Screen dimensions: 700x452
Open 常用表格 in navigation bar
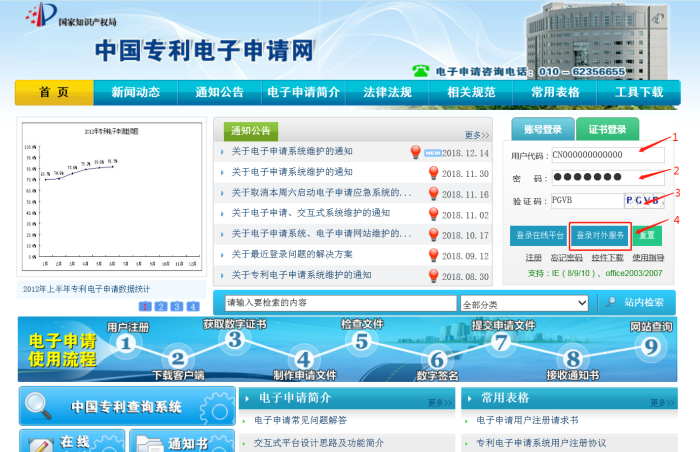tap(555, 92)
